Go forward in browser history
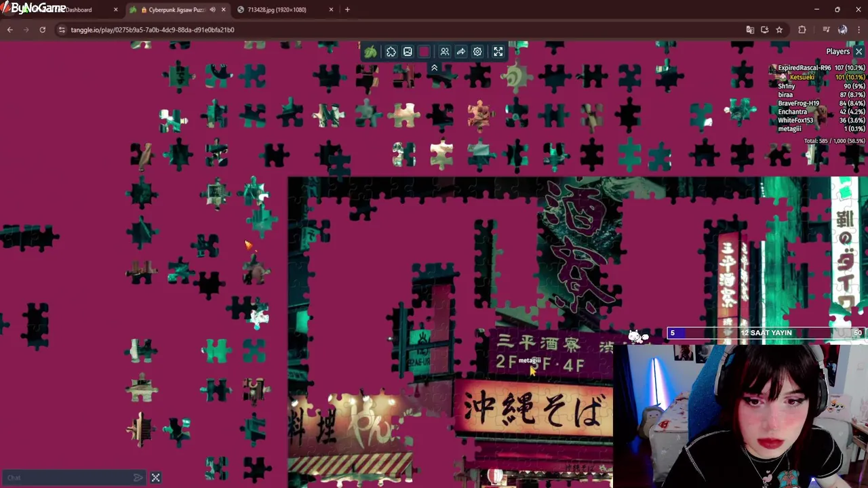The image size is (868, 488). coord(26,30)
